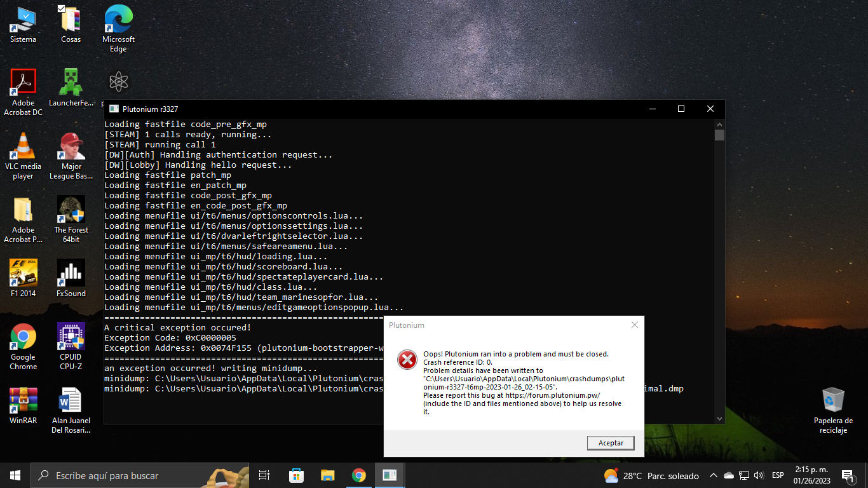Switch the ESP input language indicator
Viewport: 868px width, 488px height.
coord(778,475)
